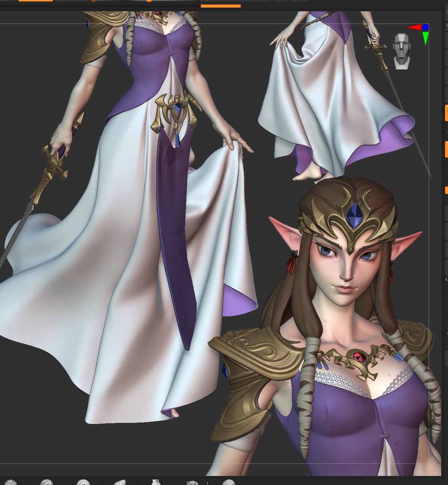Image resolution: width=448 pixels, height=485 pixels.
Task: Click the blue Z axis indicator of the gizmo
Action: click(425, 27)
